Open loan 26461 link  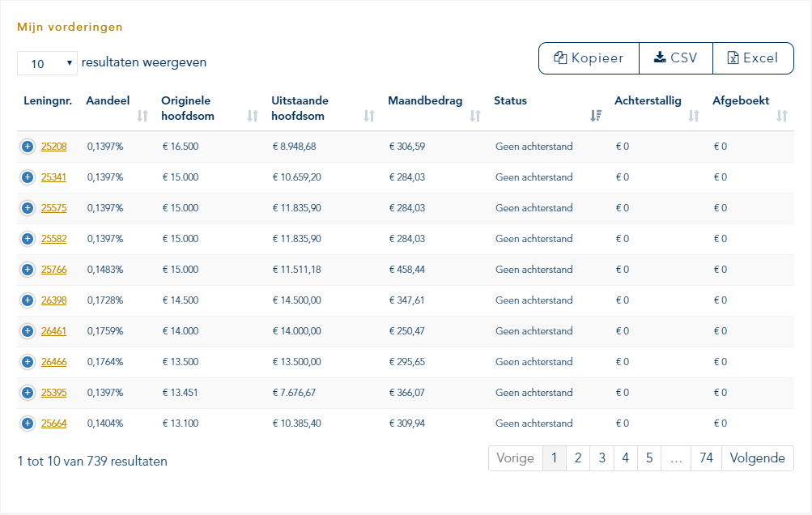(54, 331)
